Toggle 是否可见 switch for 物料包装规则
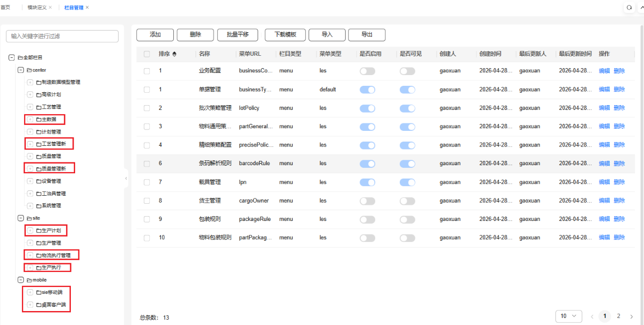This screenshot has height=325, width=644. point(407,238)
